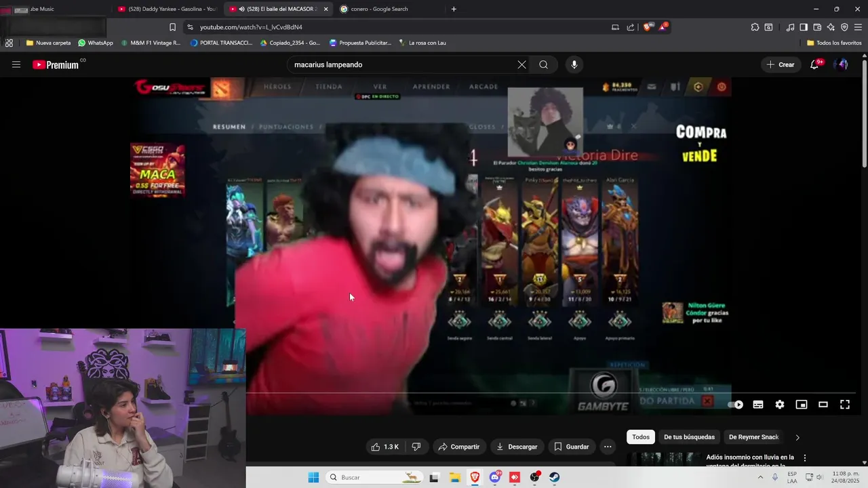Open the apps grid in the bookmarks bar
Viewport: 868px width, 488px height.
(x=9, y=43)
